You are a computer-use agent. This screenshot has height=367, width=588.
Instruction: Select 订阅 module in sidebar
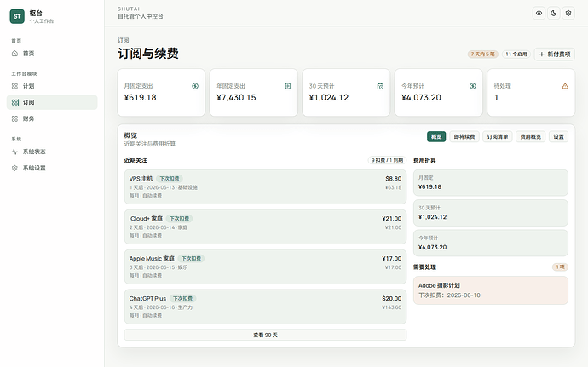coord(52,102)
